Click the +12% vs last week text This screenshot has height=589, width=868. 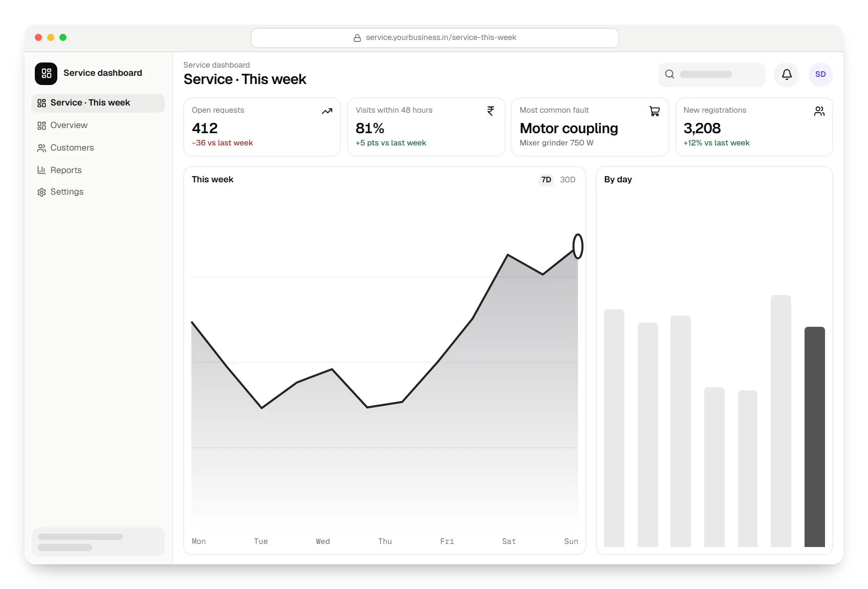[x=717, y=143]
